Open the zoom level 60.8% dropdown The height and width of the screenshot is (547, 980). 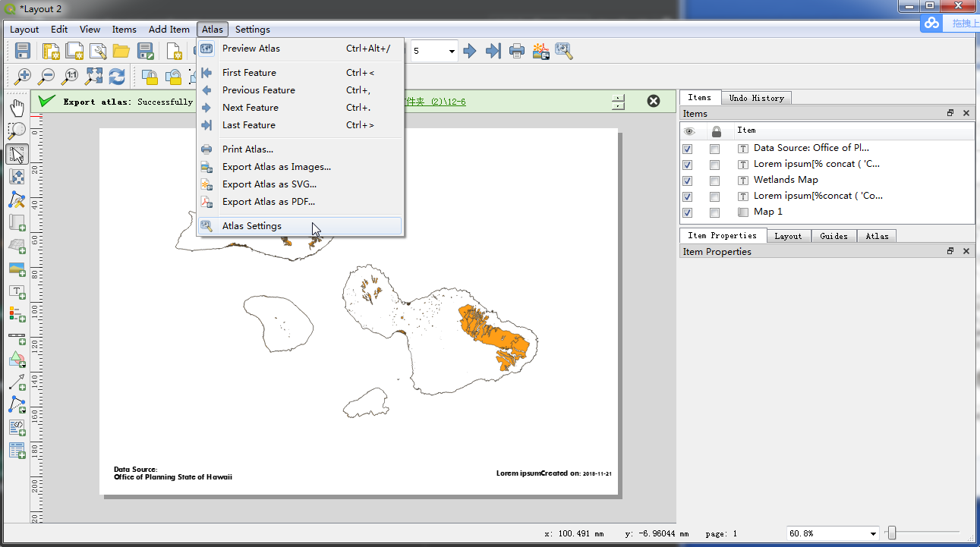pyautogui.click(x=872, y=533)
